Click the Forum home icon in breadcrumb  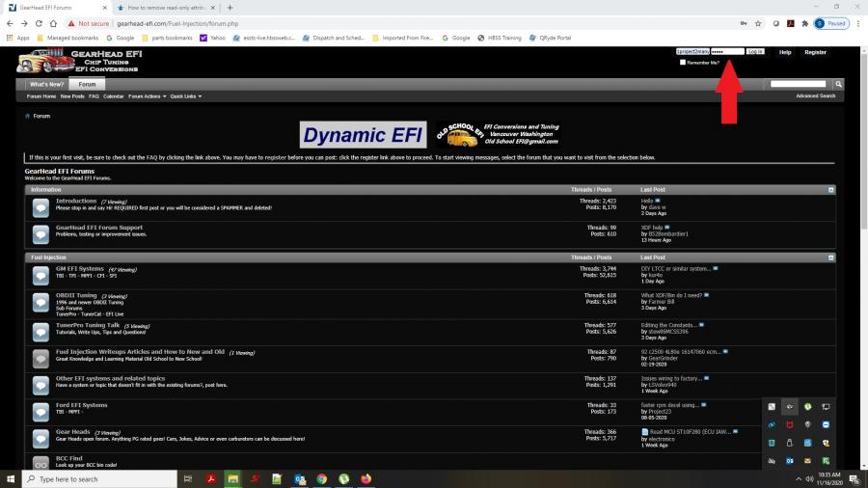coord(27,116)
